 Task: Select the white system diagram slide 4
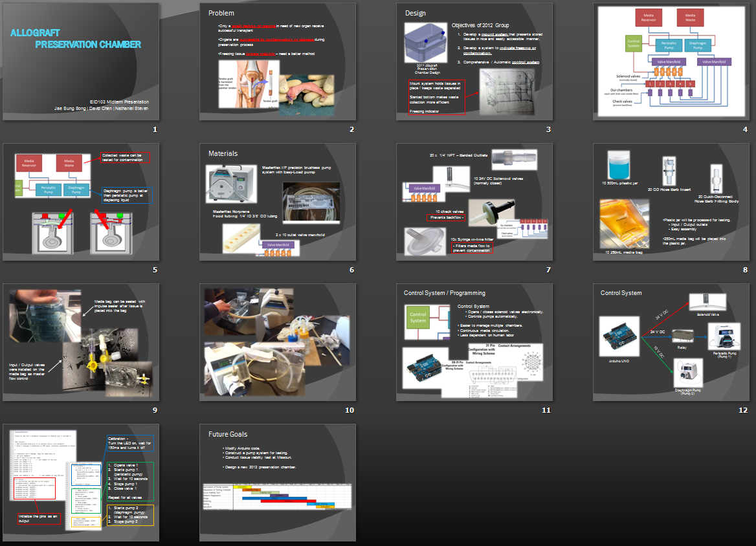[x=671, y=61]
